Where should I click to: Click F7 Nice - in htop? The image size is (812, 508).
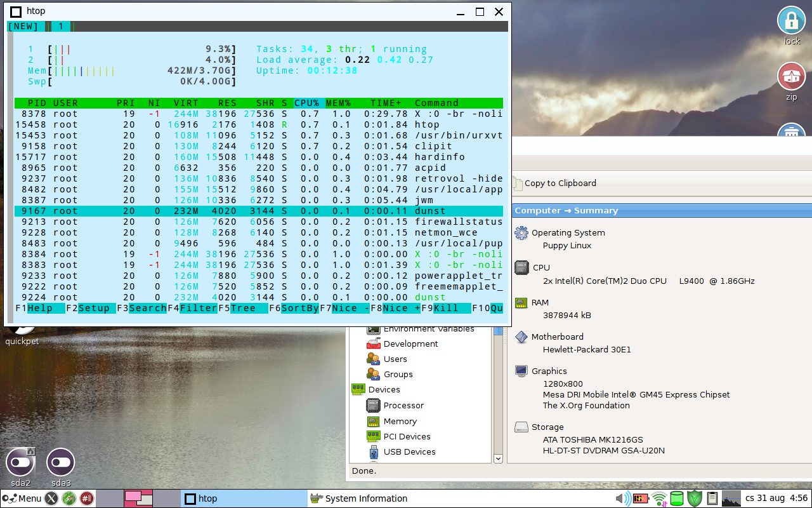[344, 308]
